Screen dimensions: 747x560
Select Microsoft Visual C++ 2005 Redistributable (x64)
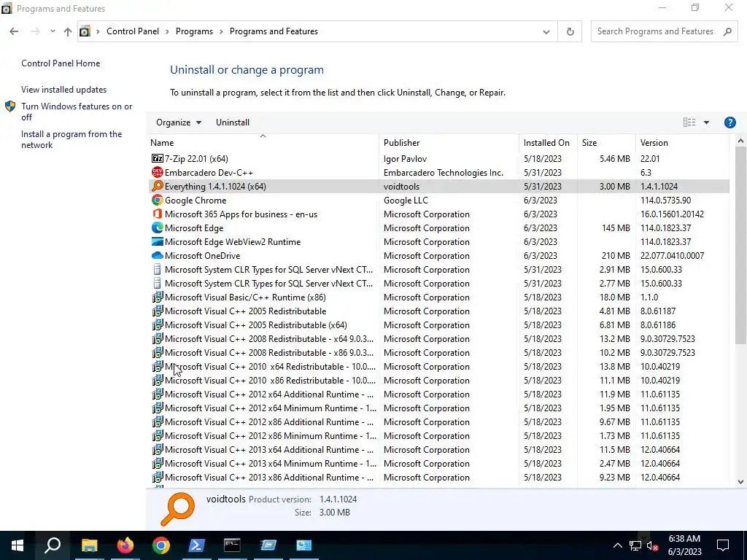438,324
